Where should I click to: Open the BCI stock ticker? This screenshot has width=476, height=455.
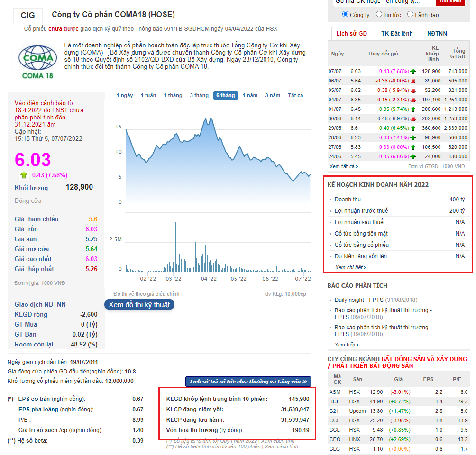[334, 401]
